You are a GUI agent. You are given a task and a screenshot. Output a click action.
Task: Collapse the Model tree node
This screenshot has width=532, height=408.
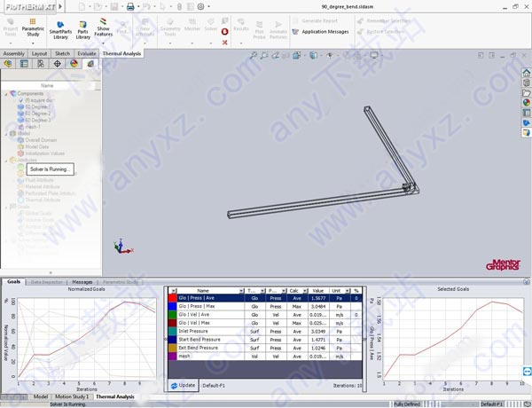(6, 134)
